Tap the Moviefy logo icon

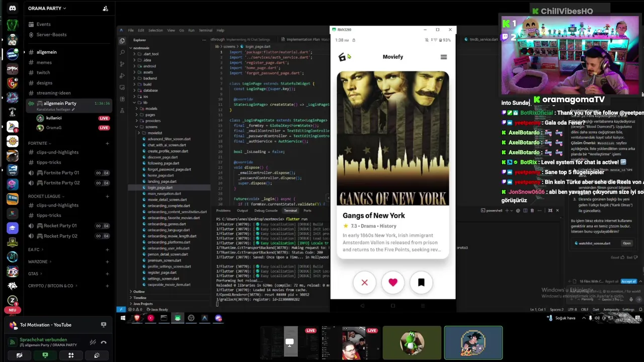pyautogui.click(x=342, y=57)
